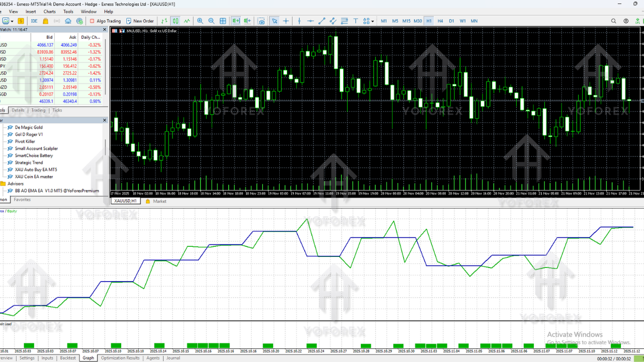Open the new chart dropdown arrow

(x=13, y=21)
